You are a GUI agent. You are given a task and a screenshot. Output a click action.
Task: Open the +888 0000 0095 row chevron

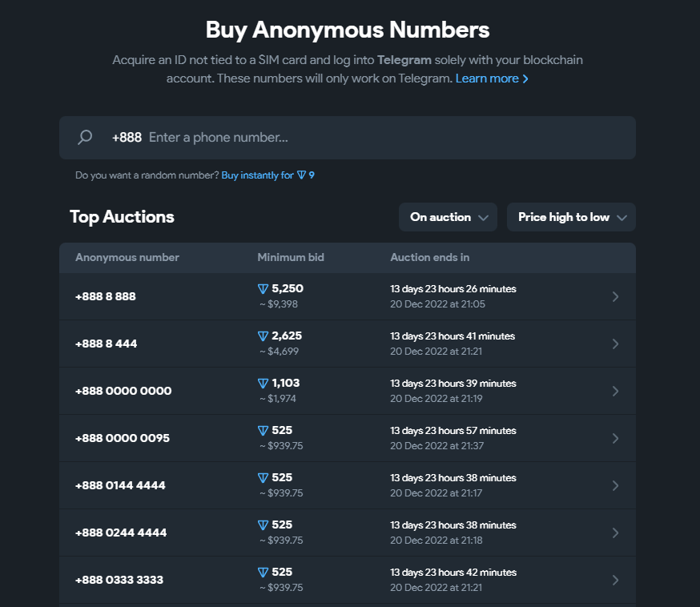[x=615, y=438]
